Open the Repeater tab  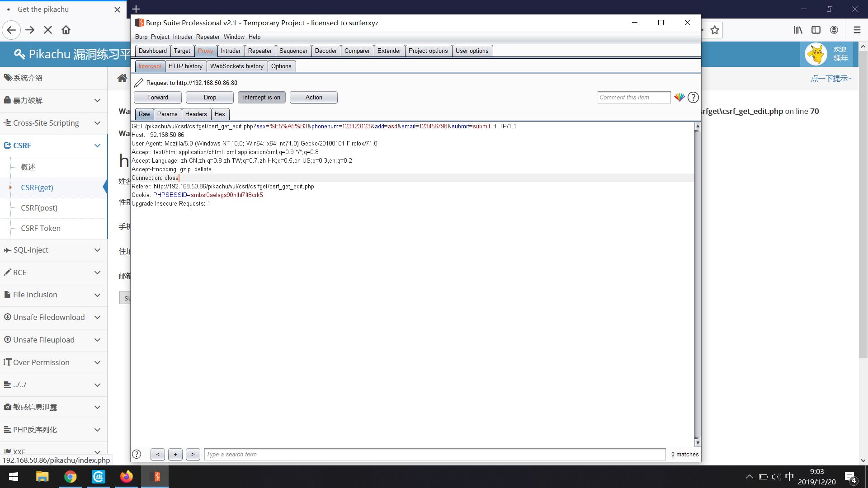coord(259,51)
